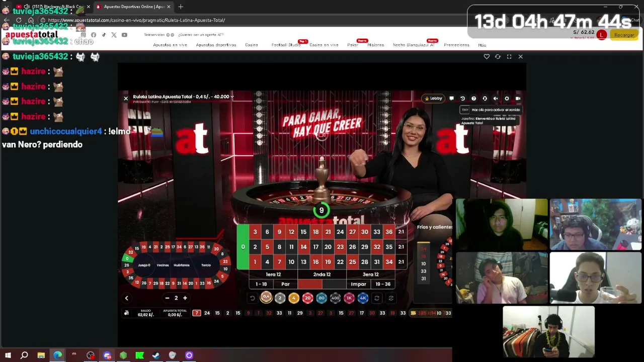Collapse the racetrack with the left arrow
Viewport: 644px width, 362px height.
pos(127,298)
